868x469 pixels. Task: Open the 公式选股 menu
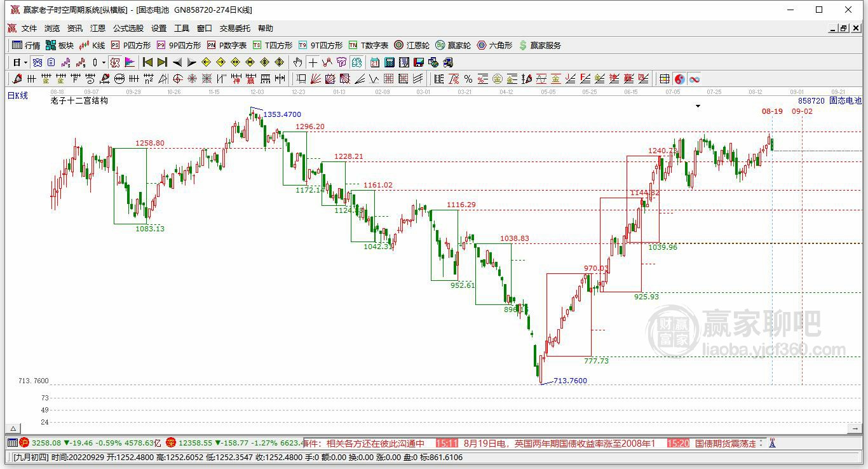tap(128, 29)
